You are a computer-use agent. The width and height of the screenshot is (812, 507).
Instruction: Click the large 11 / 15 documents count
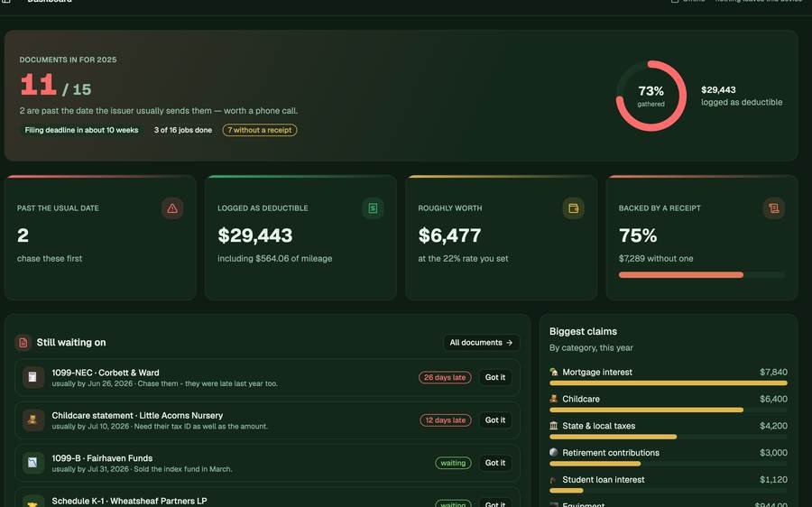pyautogui.click(x=55, y=86)
